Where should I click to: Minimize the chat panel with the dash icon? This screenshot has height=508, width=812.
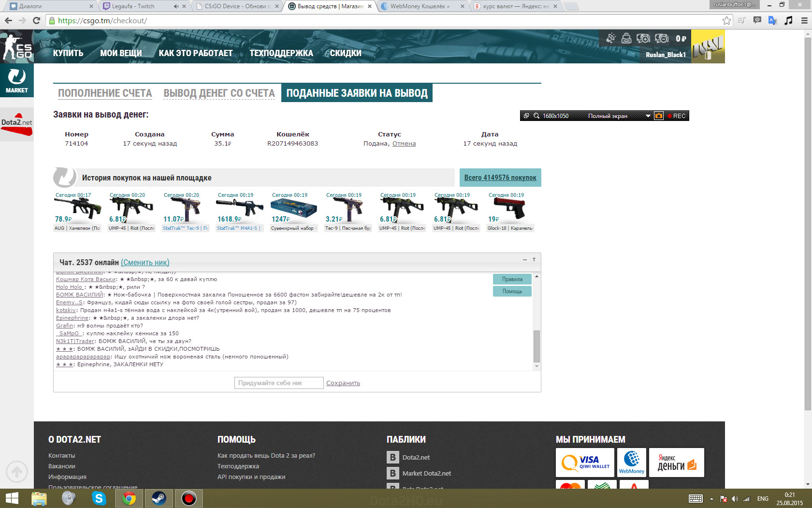(x=525, y=260)
